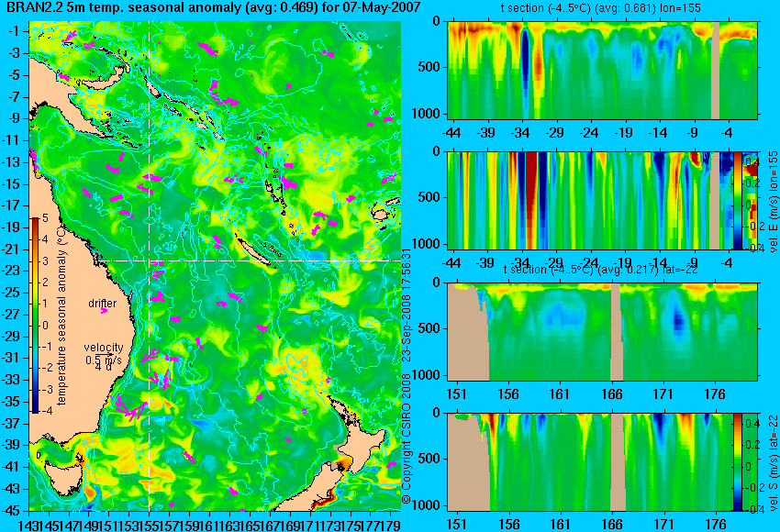
Task: Click the '5' tick on temperature color bar
Action: click(x=45, y=217)
